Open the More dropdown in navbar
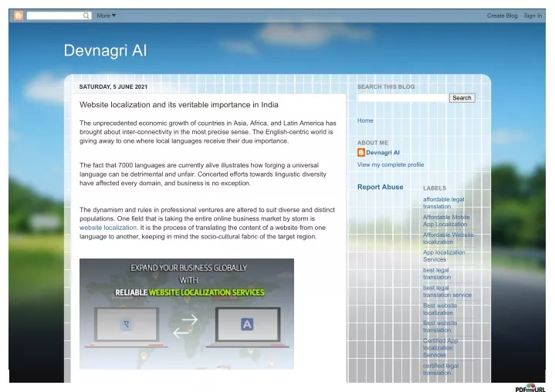 [107, 15]
